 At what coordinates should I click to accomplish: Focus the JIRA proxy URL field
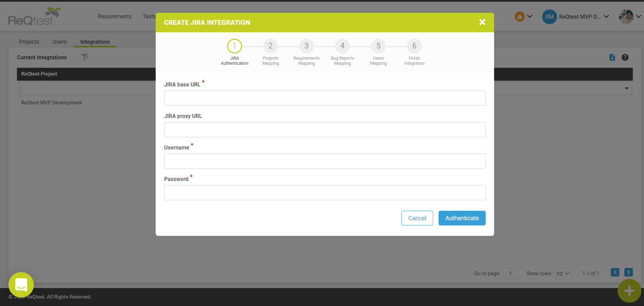[325, 129]
